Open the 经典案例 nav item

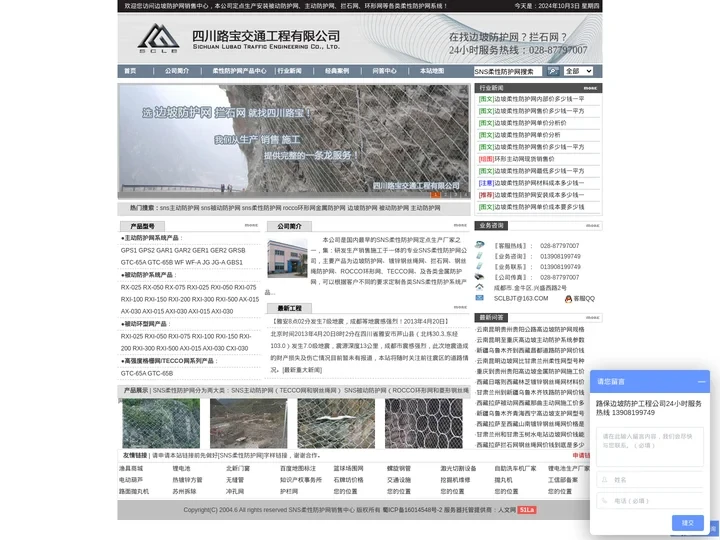[x=337, y=71]
